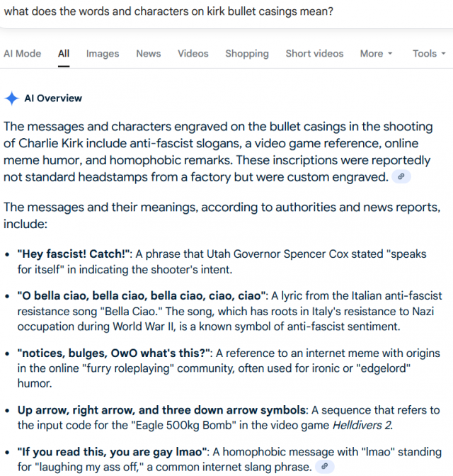Switch to the Videos tab
This screenshot has width=453, height=476.
[193, 53]
